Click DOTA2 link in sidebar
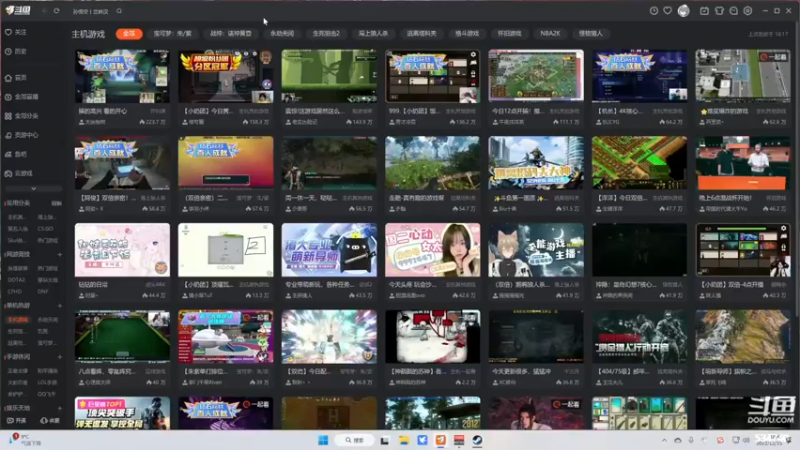The image size is (800, 450). (x=16, y=280)
